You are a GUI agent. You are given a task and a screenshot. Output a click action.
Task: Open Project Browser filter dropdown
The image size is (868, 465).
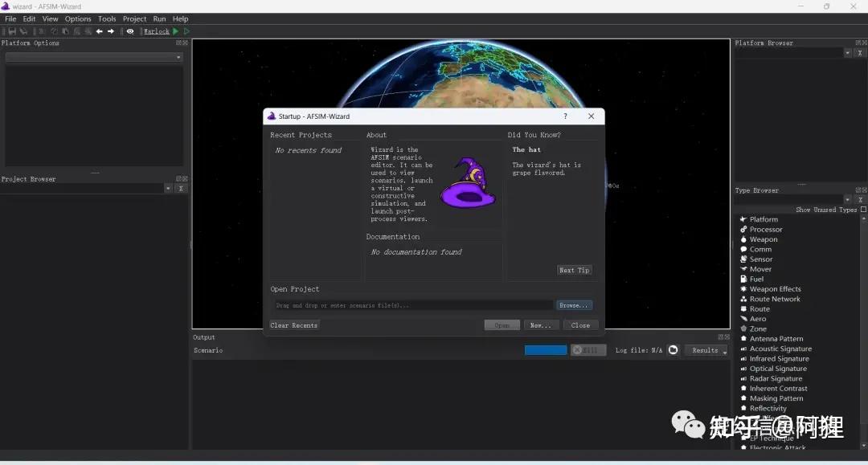pos(168,189)
